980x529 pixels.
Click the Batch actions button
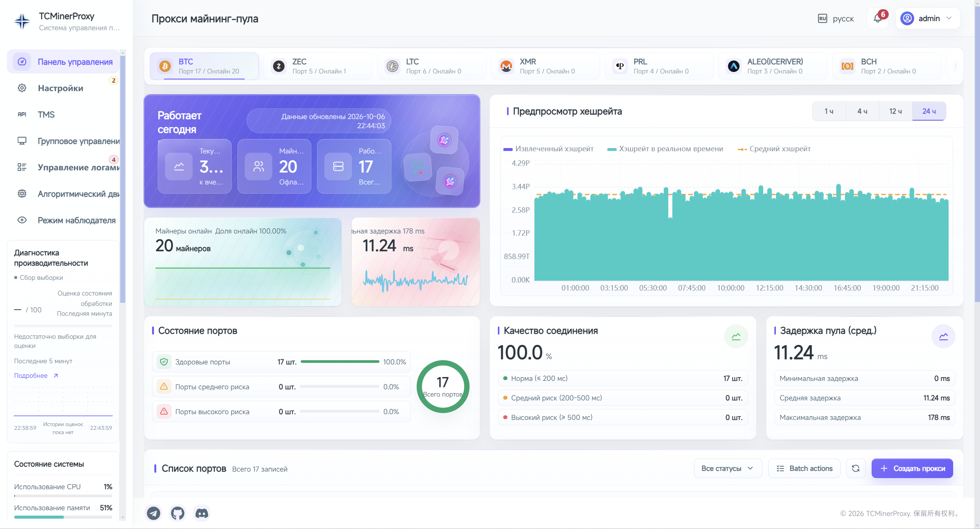804,468
